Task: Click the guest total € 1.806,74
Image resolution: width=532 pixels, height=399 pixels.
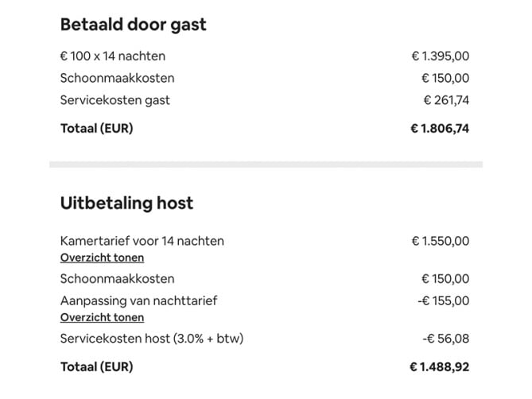Action: 439,128
